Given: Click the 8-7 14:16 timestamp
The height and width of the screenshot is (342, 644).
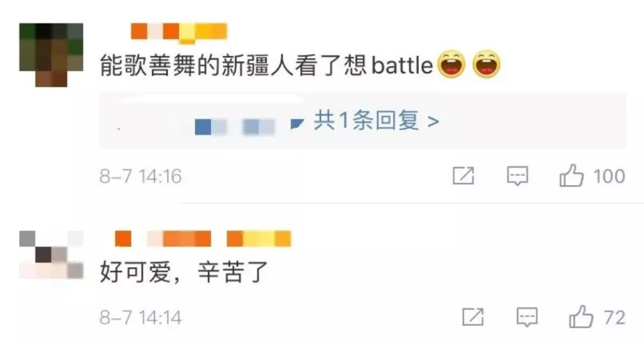Looking at the screenshot, I should (141, 176).
